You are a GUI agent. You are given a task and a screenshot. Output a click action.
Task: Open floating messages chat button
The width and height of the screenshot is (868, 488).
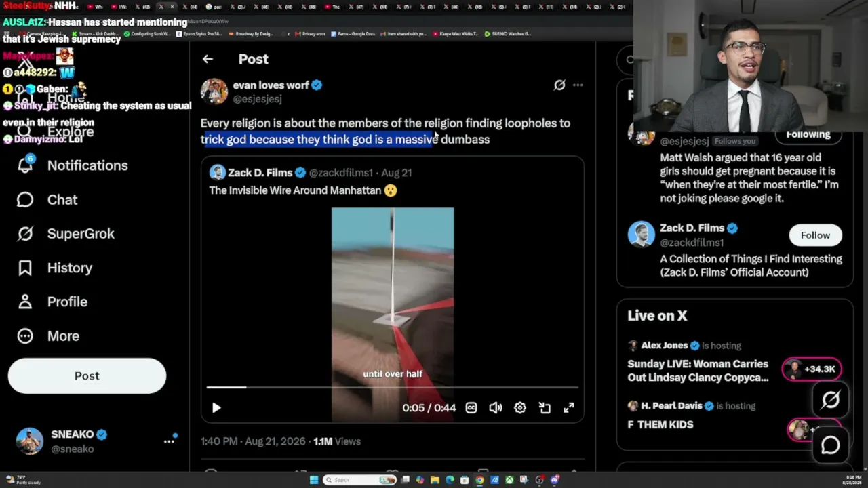tap(831, 445)
